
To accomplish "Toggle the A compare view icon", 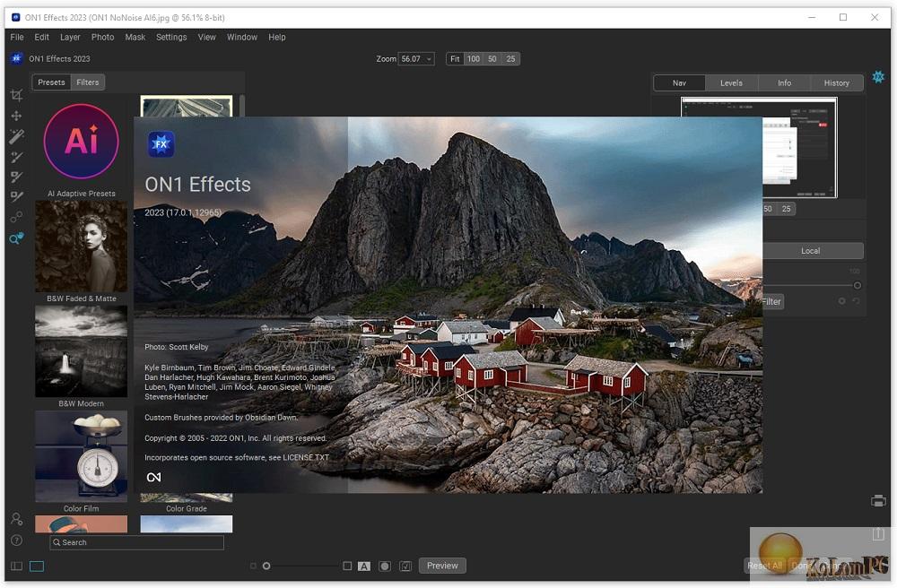I will 364,566.
